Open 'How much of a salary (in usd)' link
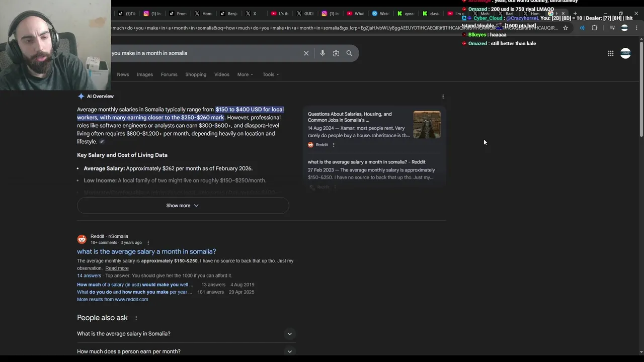 tap(135, 285)
